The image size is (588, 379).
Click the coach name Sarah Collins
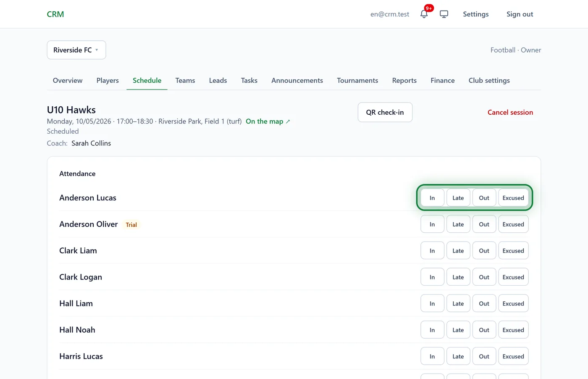91,143
